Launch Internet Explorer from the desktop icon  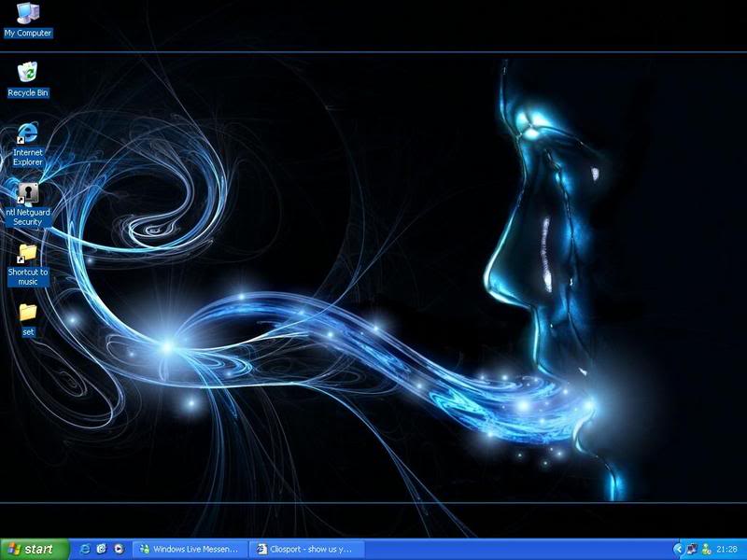[25, 131]
